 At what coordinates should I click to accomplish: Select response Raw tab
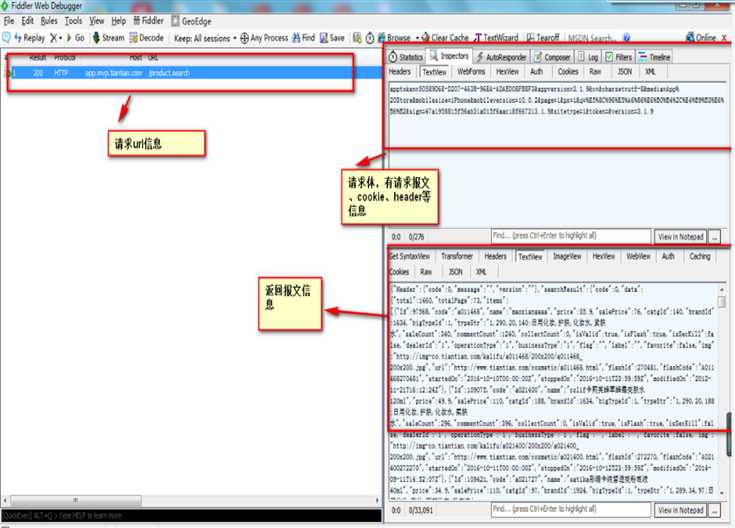point(426,272)
